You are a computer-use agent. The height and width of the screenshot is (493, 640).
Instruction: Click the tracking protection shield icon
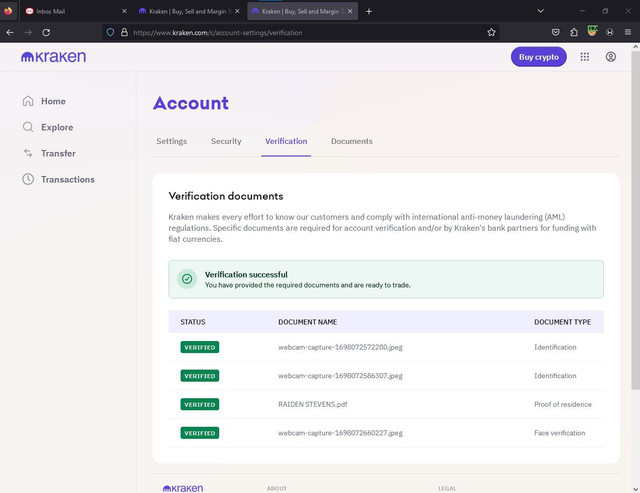coord(110,32)
